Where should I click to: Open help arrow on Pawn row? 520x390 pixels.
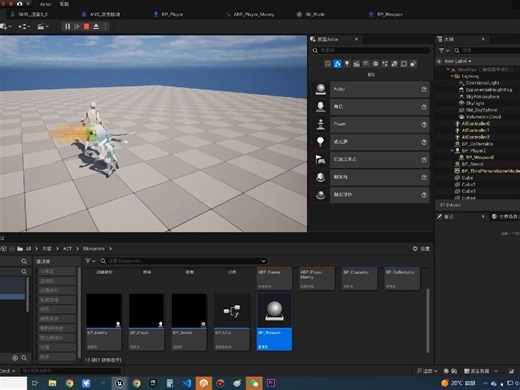[x=424, y=124]
